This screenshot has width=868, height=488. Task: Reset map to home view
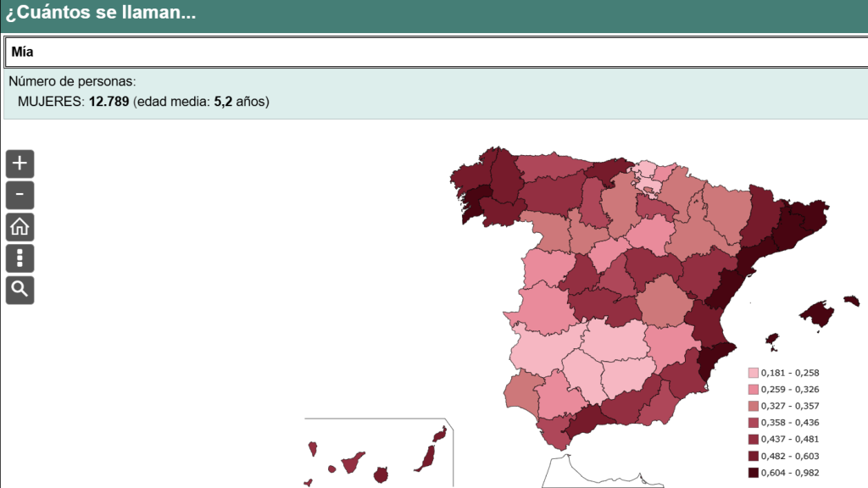pyautogui.click(x=19, y=227)
